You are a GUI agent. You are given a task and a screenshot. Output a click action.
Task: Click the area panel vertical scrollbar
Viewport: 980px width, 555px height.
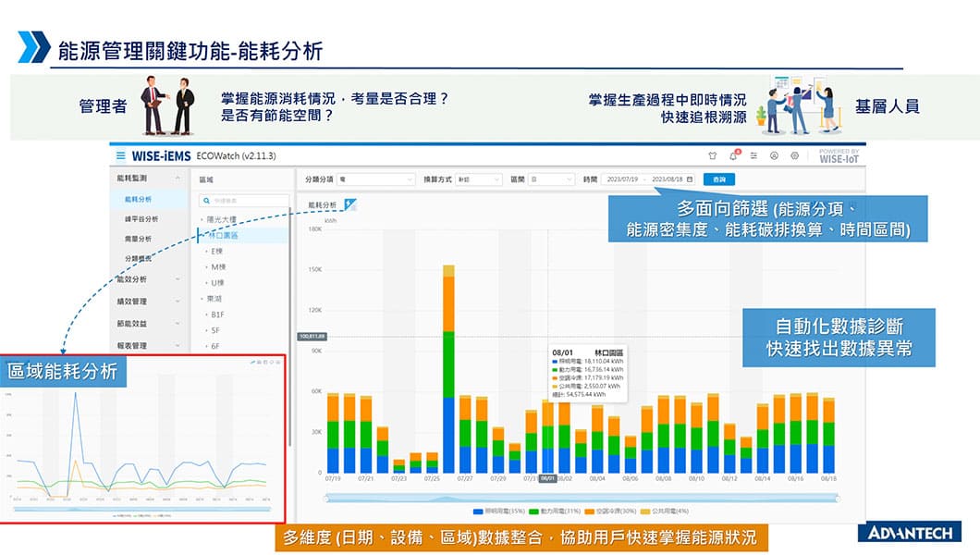pos(290,328)
